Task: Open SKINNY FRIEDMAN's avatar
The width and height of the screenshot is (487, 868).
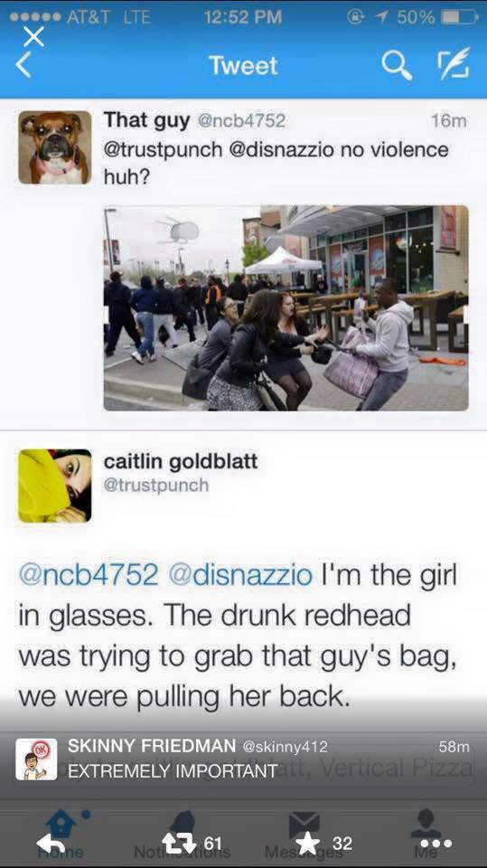Action: point(36,759)
